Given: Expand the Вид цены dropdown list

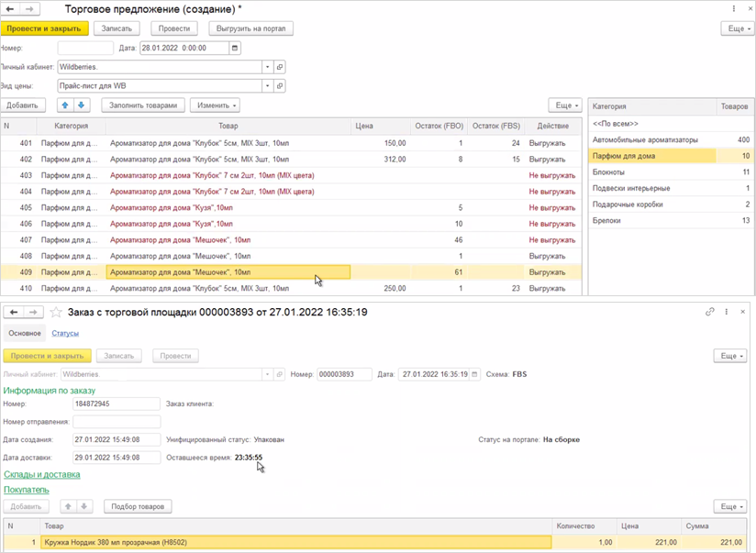Looking at the screenshot, I should pyautogui.click(x=267, y=85).
